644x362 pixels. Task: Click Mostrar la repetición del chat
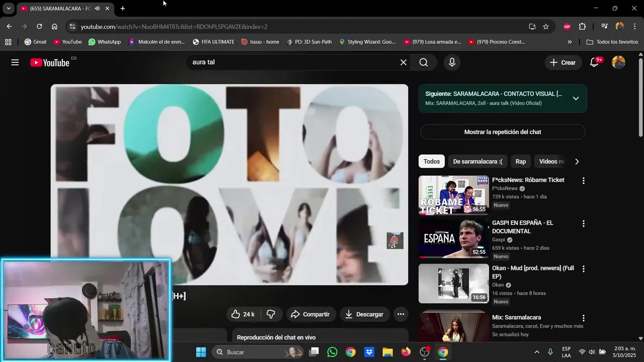point(503,132)
